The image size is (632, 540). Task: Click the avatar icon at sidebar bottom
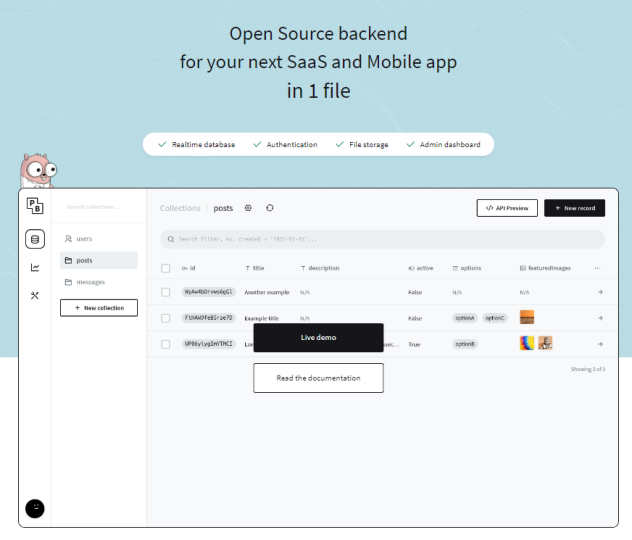tap(35, 508)
